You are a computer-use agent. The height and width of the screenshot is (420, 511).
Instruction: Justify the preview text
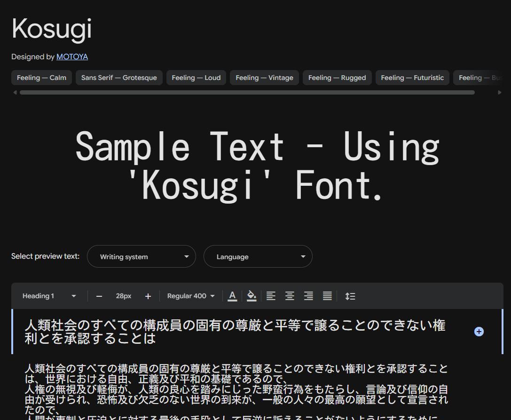tap(327, 296)
